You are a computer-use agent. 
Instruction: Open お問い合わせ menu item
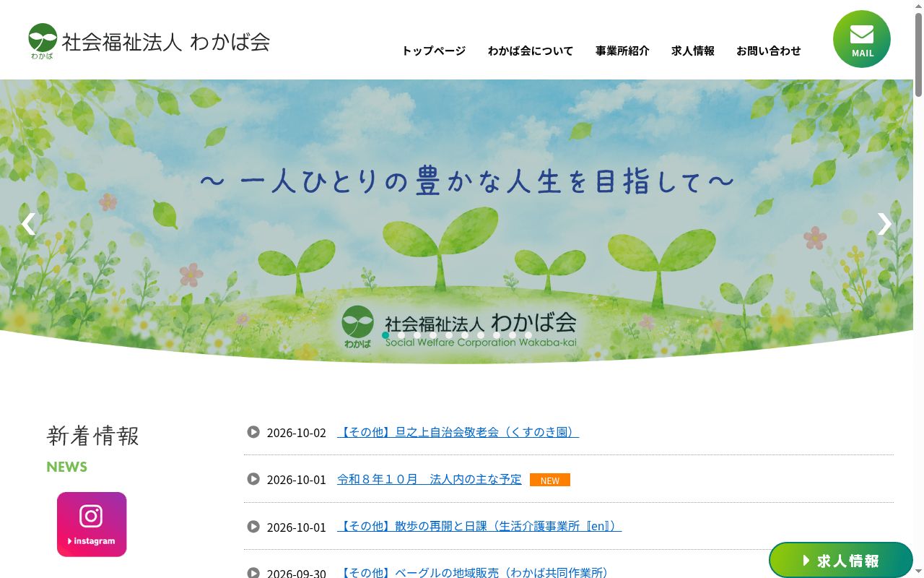[x=769, y=51]
